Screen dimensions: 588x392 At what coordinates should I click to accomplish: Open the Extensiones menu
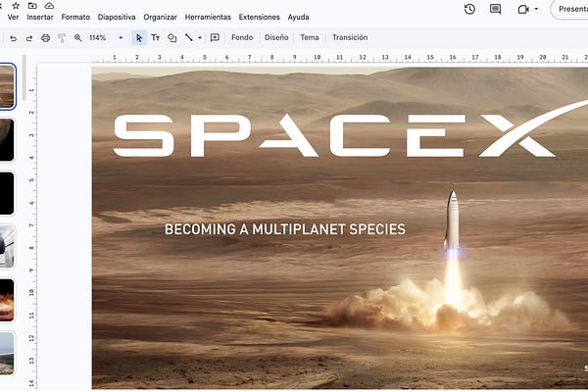click(x=260, y=17)
